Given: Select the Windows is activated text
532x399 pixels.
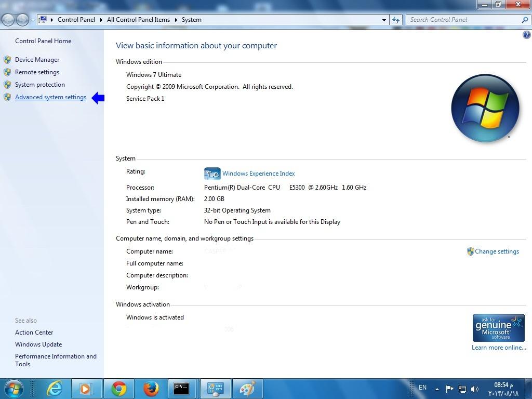Looking at the screenshot, I should pos(155,317).
